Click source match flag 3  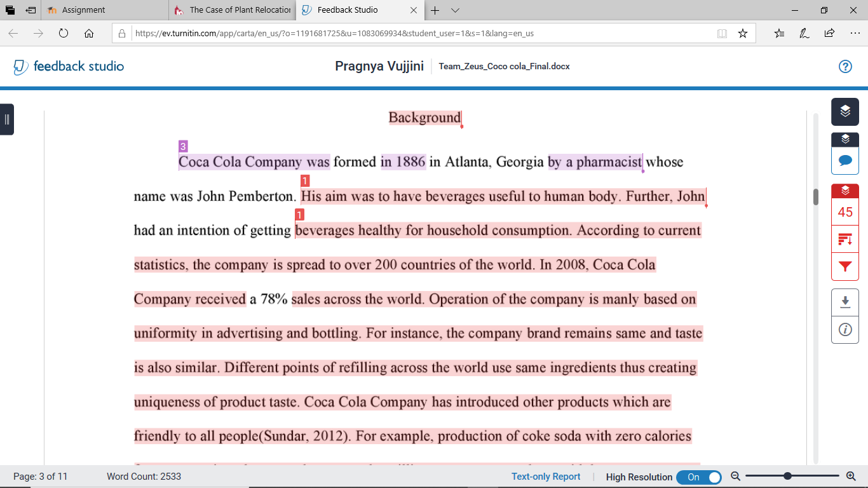tap(183, 147)
